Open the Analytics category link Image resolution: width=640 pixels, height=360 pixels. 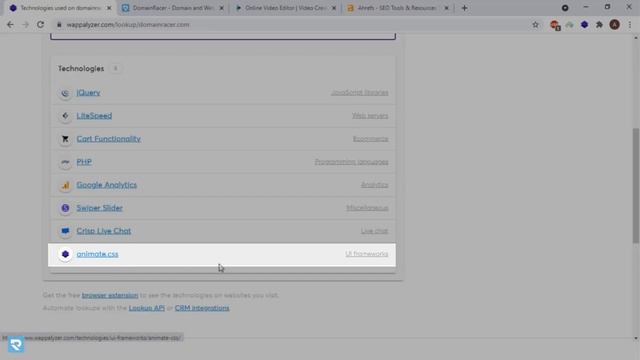[375, 185]
